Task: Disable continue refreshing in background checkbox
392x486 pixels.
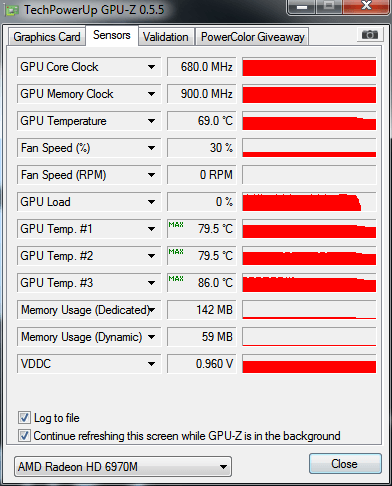Action: tap(24, 436)
